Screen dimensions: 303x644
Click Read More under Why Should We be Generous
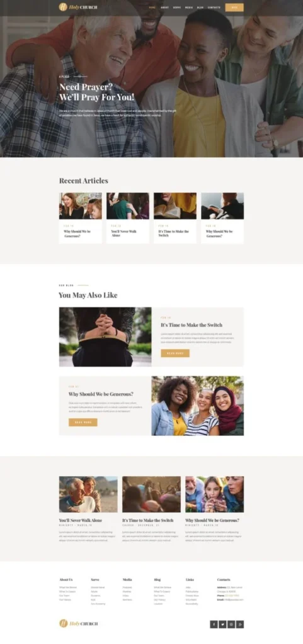point(83,422)
